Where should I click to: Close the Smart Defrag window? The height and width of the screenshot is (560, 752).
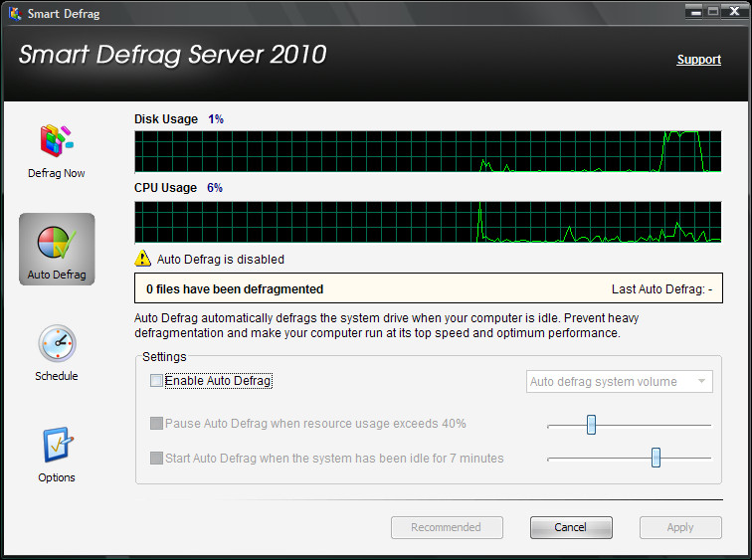pos(734,11)
